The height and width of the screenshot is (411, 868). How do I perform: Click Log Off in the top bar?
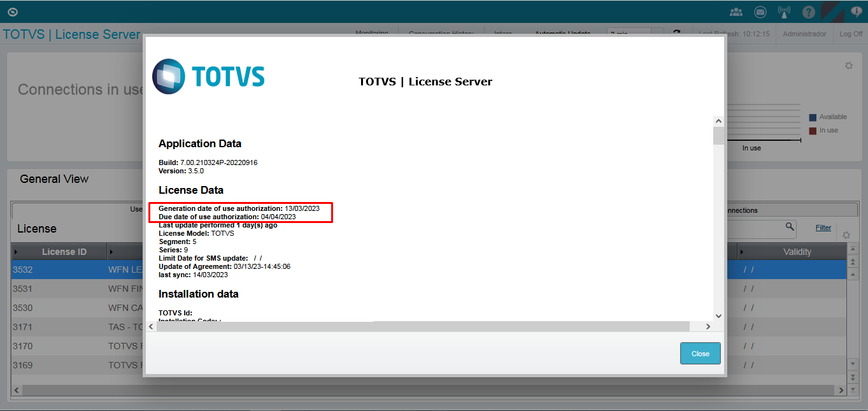pyautogui.click(x=851, y=34)
